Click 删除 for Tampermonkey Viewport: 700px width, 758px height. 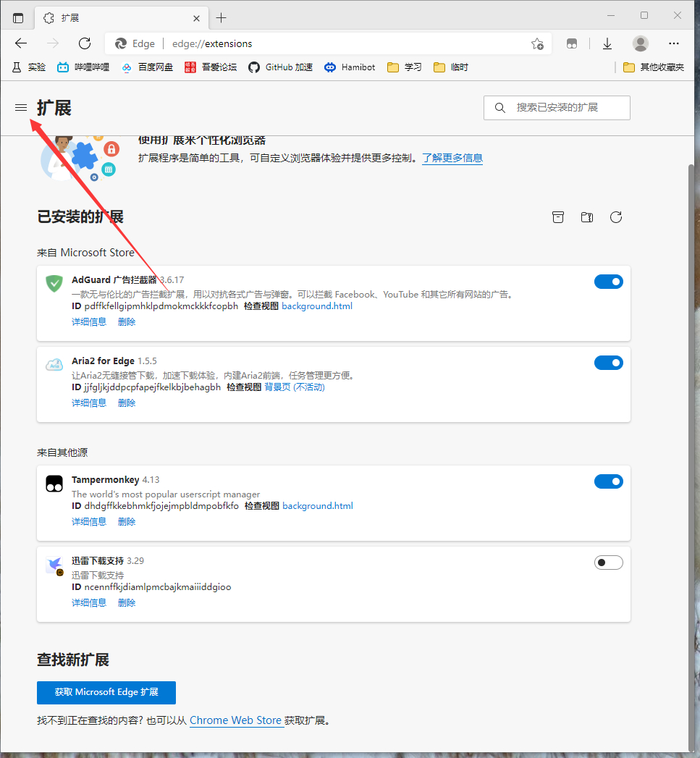pyautogui.click(x=127, y=521)
